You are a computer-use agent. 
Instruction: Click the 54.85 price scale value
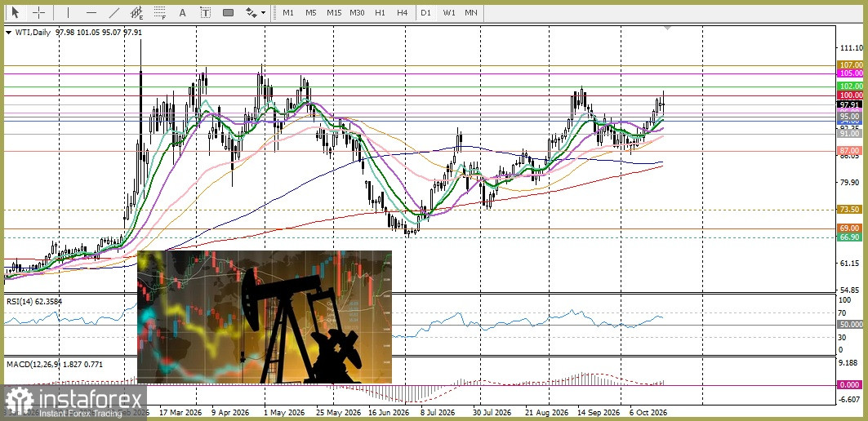pyautogui.click(x=852, y=290)
